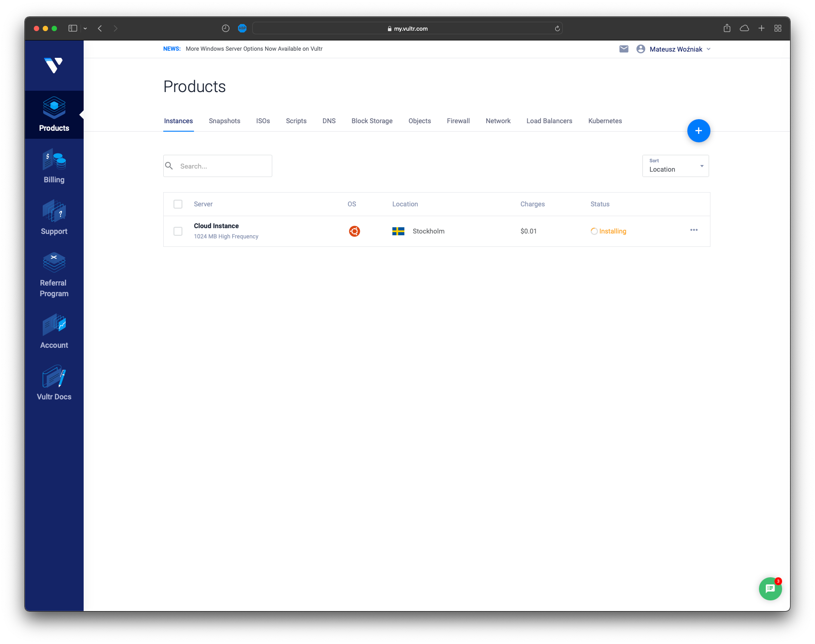The height and width of the screenshot is (644, 815).
Task: Click the $0.01 charges value
Action: [x=529, y=231]
